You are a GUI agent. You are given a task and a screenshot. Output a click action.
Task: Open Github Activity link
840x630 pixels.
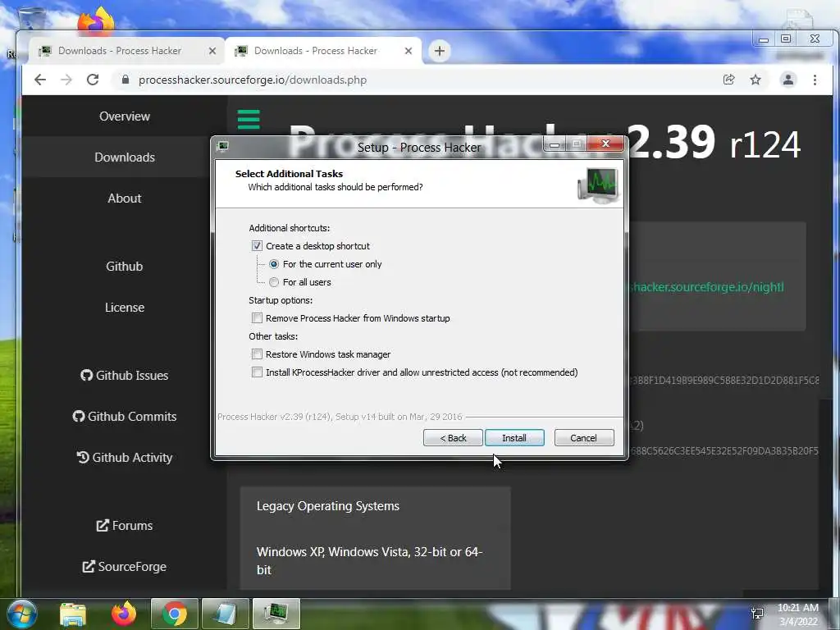pyautogui.click(x=125, y=458)
